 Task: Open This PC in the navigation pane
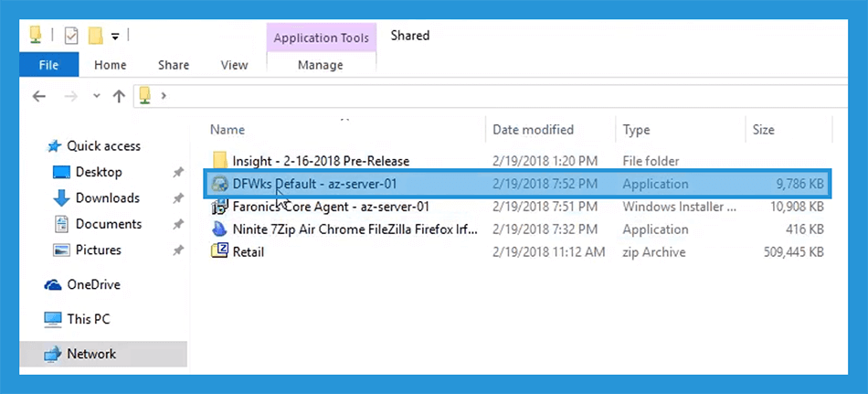click(x=88, y=319)
